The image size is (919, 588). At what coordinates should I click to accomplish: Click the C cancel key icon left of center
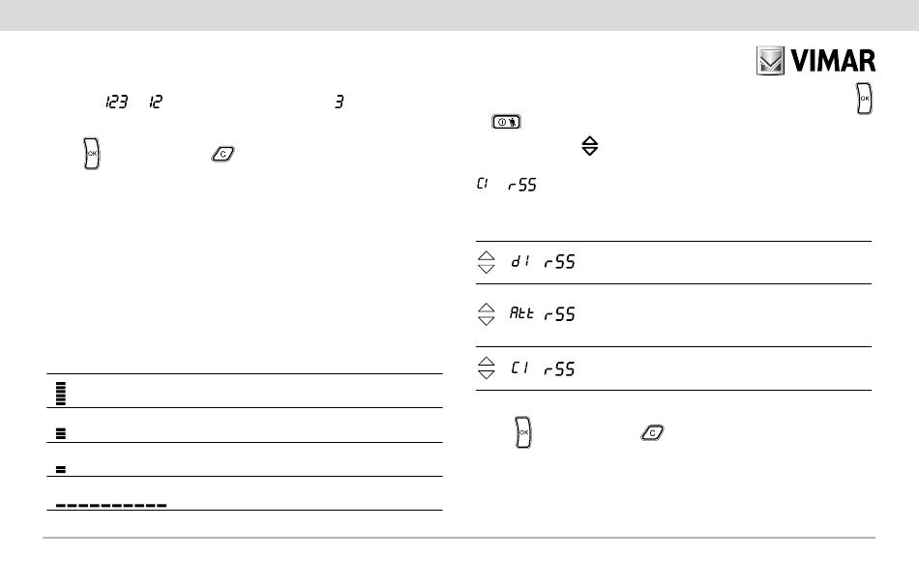pyautogui.click(x=222, y=154)
